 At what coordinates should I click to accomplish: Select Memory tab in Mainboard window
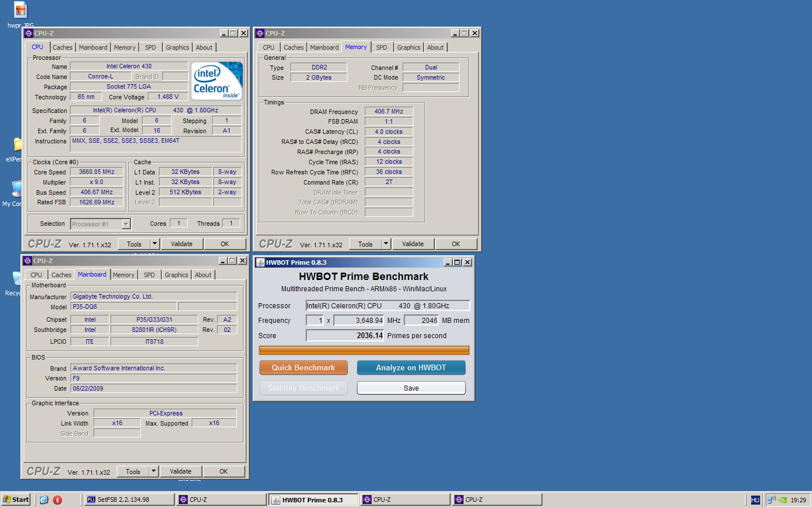coord(123,275)
